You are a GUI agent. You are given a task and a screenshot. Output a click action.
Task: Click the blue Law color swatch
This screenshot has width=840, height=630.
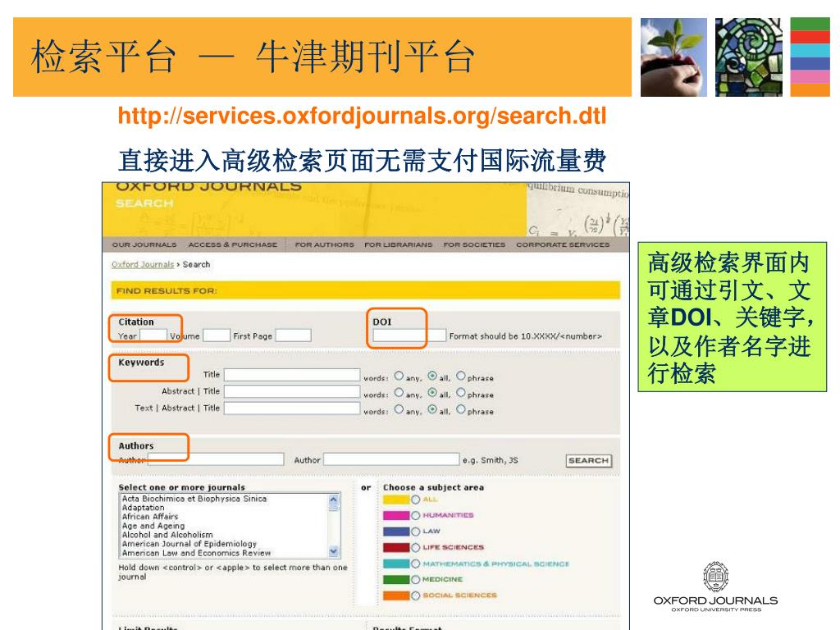click(x=396, y=532)
